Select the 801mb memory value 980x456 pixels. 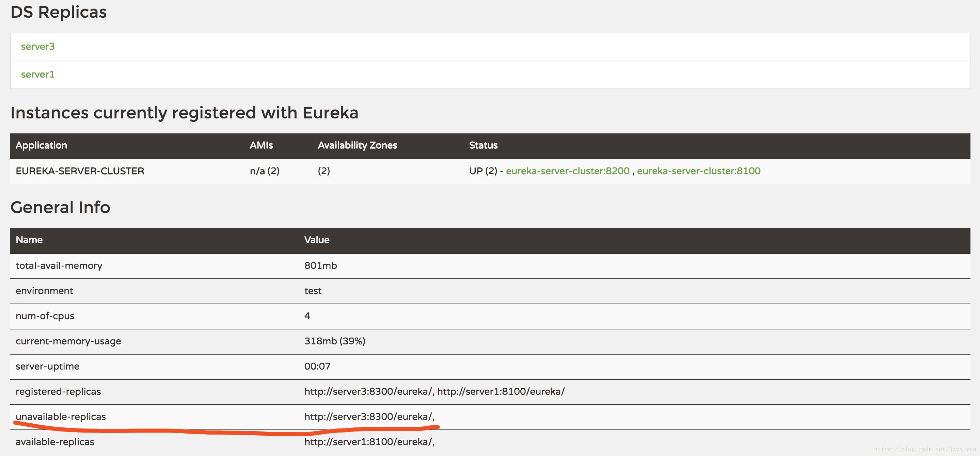[x=321, y=265]
